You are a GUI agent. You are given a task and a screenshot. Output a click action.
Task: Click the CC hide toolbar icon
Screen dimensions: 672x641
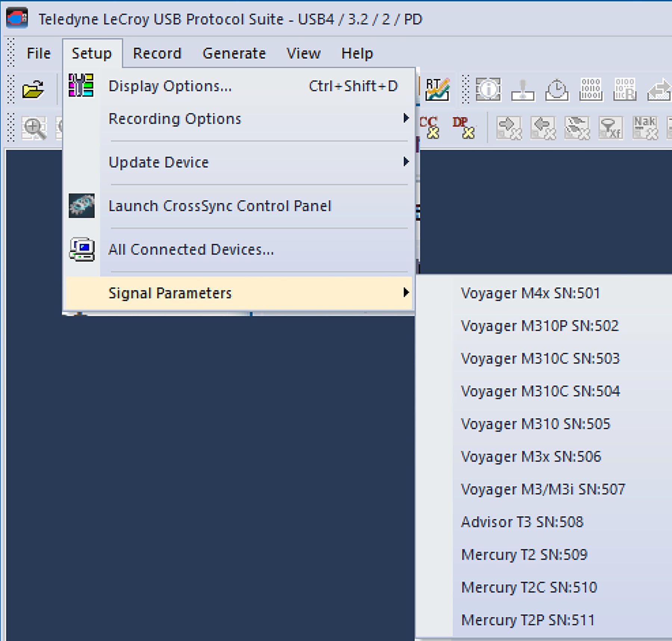(x=429, y=127)
